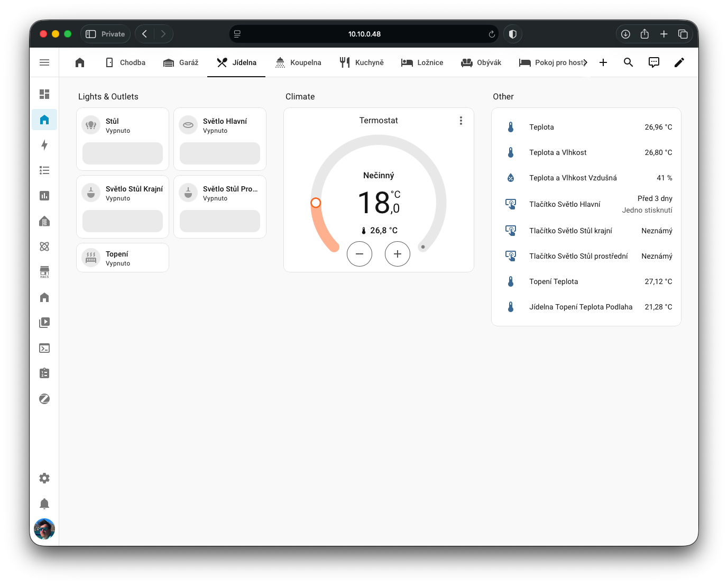Click brightness slider under Světlo Stůl Pro...

click(x=220, y=221)
